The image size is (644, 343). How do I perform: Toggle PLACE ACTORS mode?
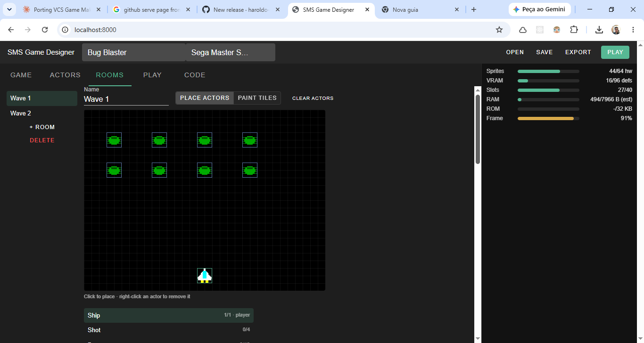pyautogui.click(x=205, y=98)
